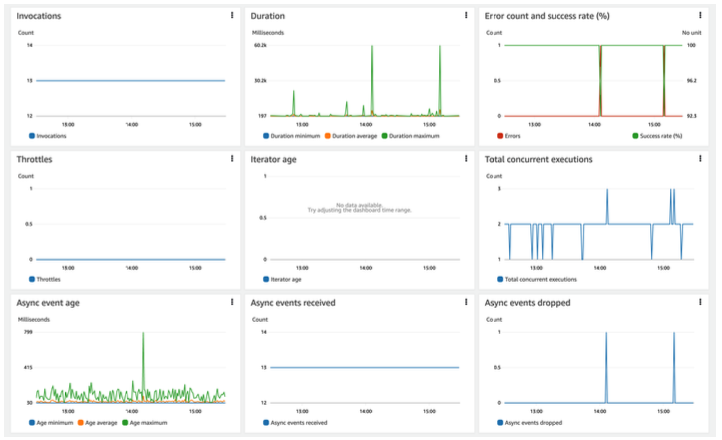
Task: Toggle the Duration minimum legend entry
Action: (291, 136)
